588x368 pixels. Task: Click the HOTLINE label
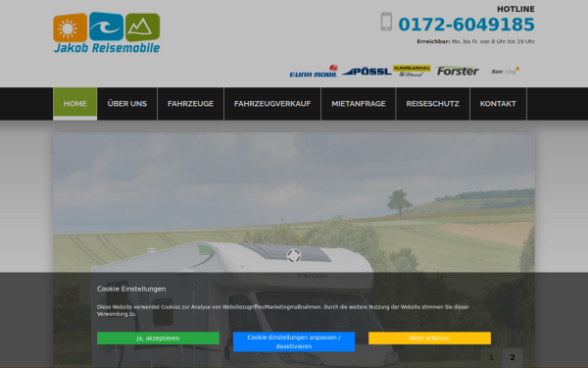(x=515, y=9)
